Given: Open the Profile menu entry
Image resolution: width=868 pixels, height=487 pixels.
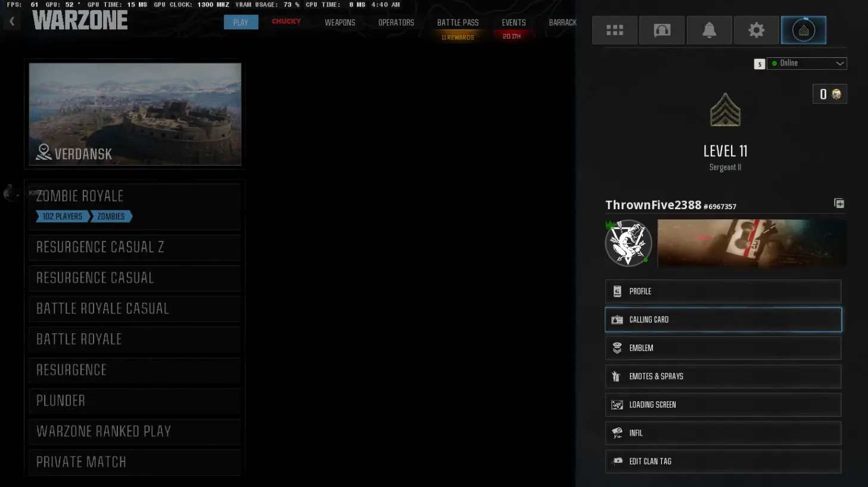Looking at the screenshot, I should tap(723, 291).
